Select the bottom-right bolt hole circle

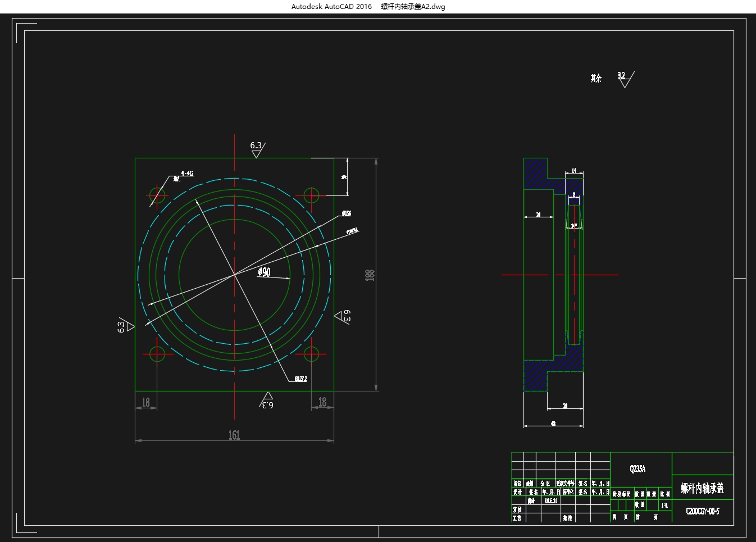pyautogui.click(x=311, y=354)
